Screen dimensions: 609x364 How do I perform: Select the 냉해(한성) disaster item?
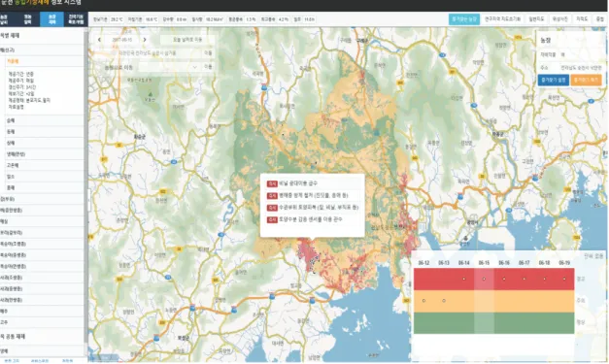(45, 154)
